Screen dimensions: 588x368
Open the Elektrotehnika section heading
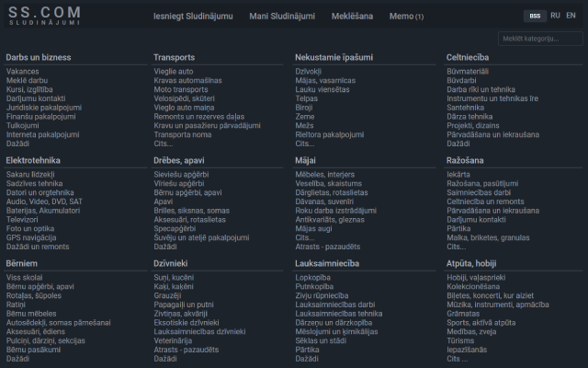(x=33, y=160)
